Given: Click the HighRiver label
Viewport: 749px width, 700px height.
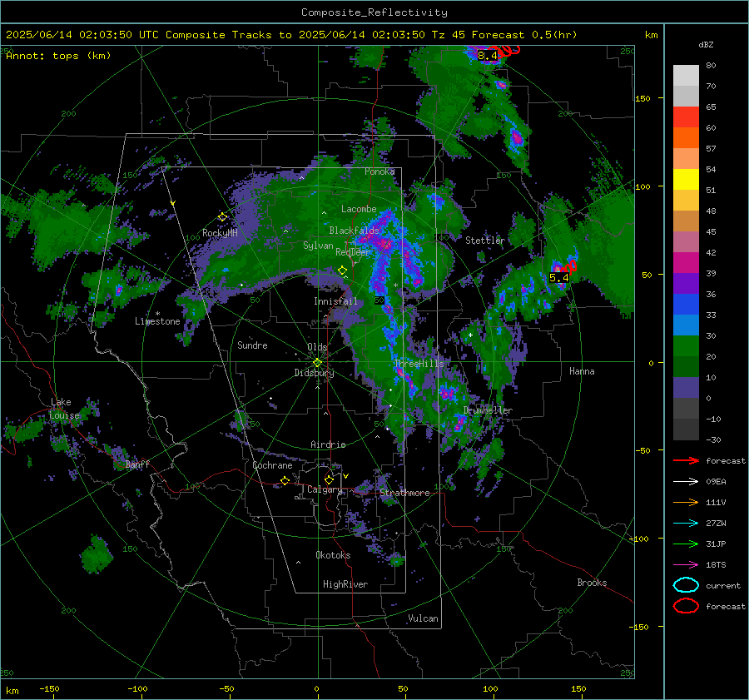Looking at the screenshot, I should click(345, 584).
